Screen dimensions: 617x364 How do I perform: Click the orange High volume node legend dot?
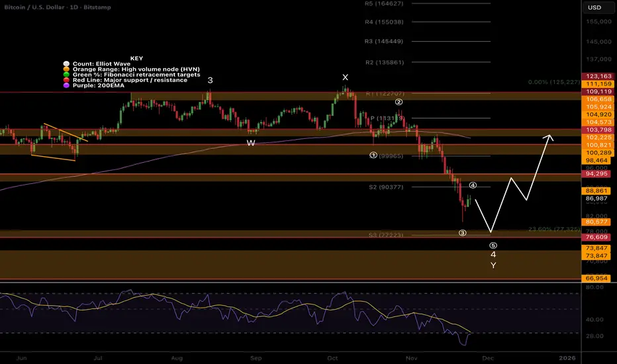(x=66, y=69)
